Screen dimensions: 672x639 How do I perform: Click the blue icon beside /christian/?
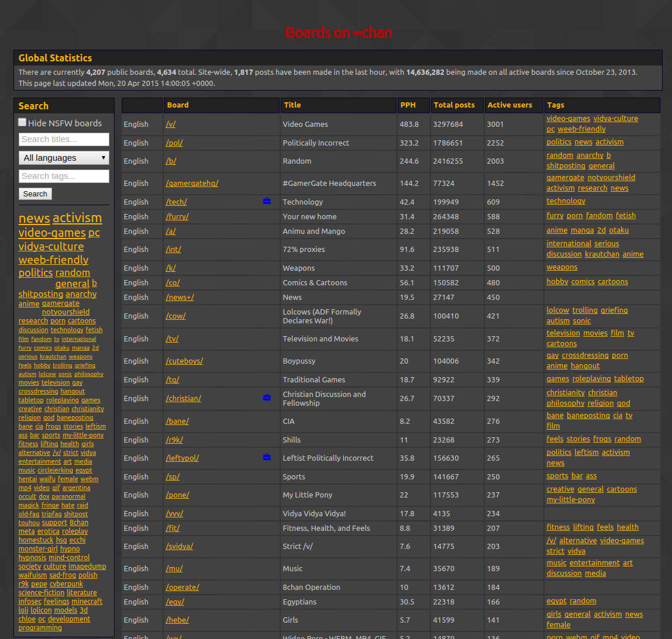point(267,397)
